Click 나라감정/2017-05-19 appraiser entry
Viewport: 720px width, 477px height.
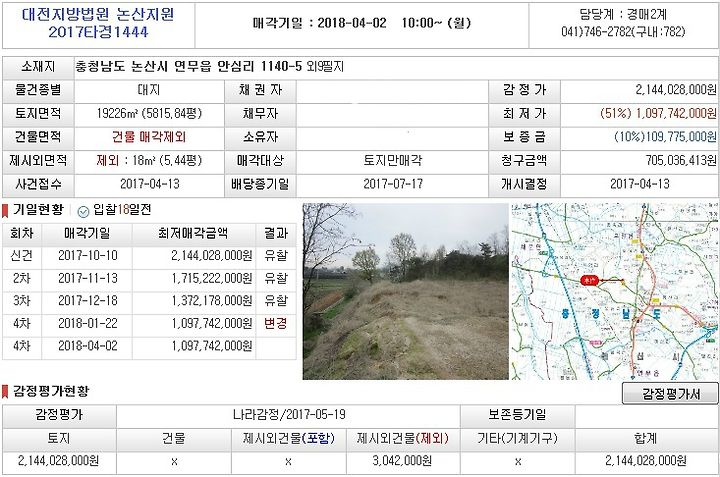(x=289, y=415)
